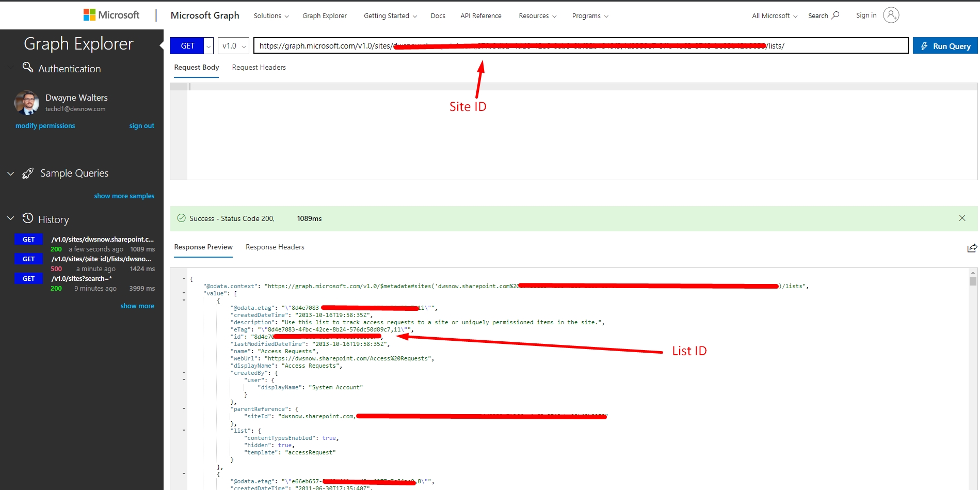Switch to Response Headers tab
This screenshot has height=490, width=980.
click(x=275, y=247)
